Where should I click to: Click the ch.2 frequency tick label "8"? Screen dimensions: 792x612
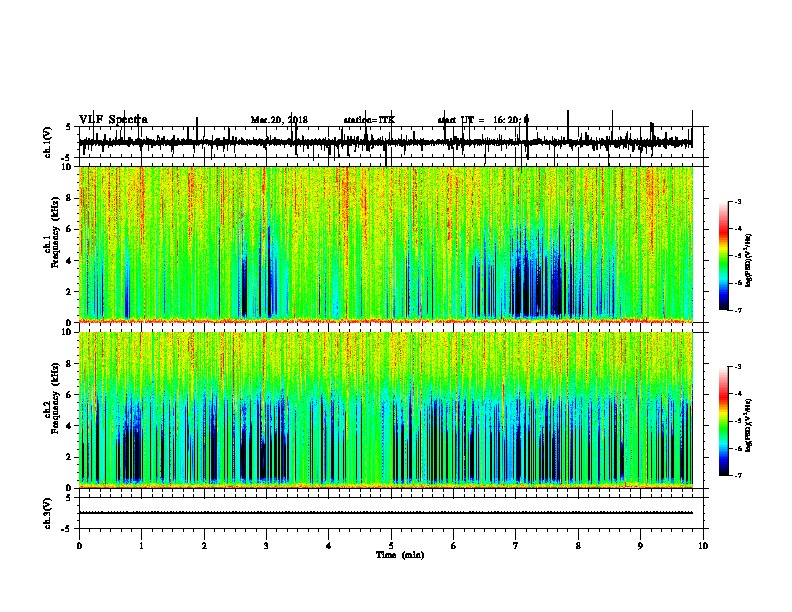click(x=70, y=364)
